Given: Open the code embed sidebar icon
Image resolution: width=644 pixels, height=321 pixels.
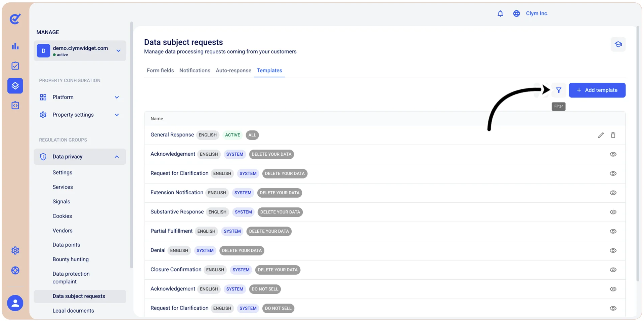Looking at the screenshot, I should (15, 105).
